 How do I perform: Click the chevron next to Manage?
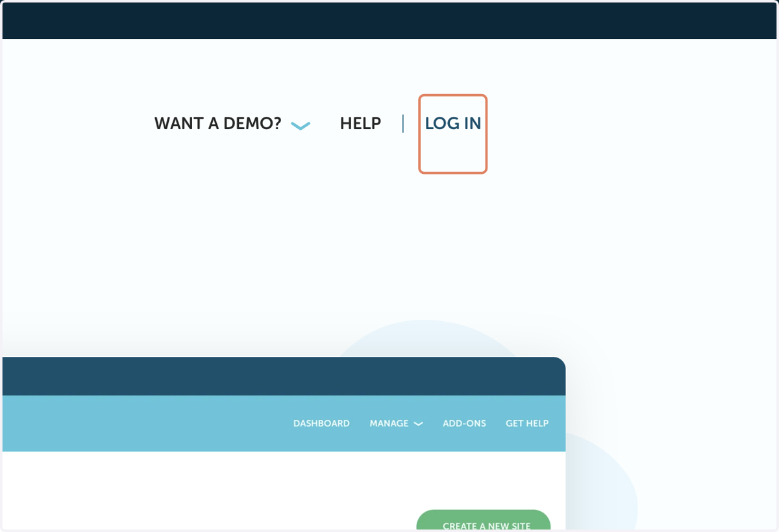coord(418,424)
